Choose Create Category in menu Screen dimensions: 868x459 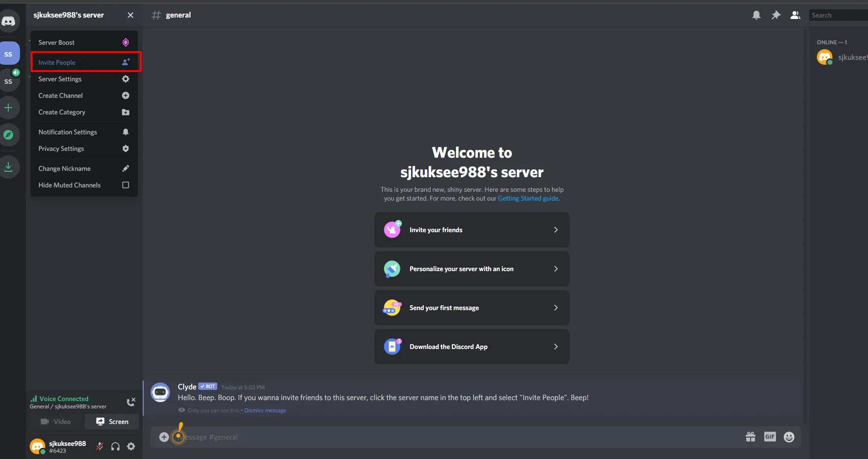(x=84, y=112)
